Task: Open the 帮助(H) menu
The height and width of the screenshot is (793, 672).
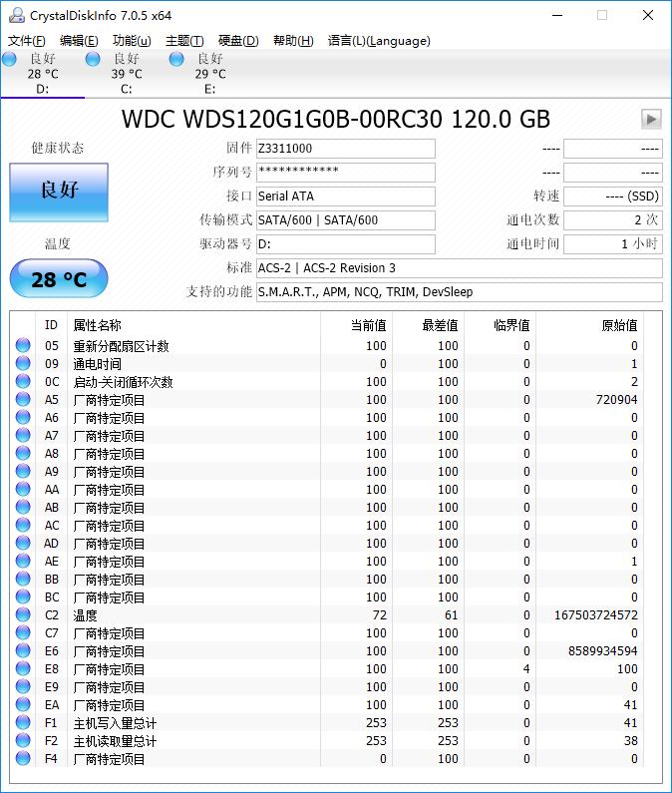Action: [x=293, y=41]
